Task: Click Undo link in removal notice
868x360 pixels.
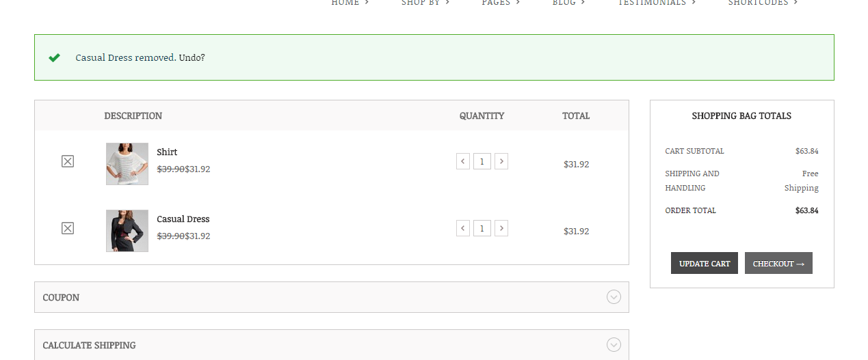Action: point(192,57)
